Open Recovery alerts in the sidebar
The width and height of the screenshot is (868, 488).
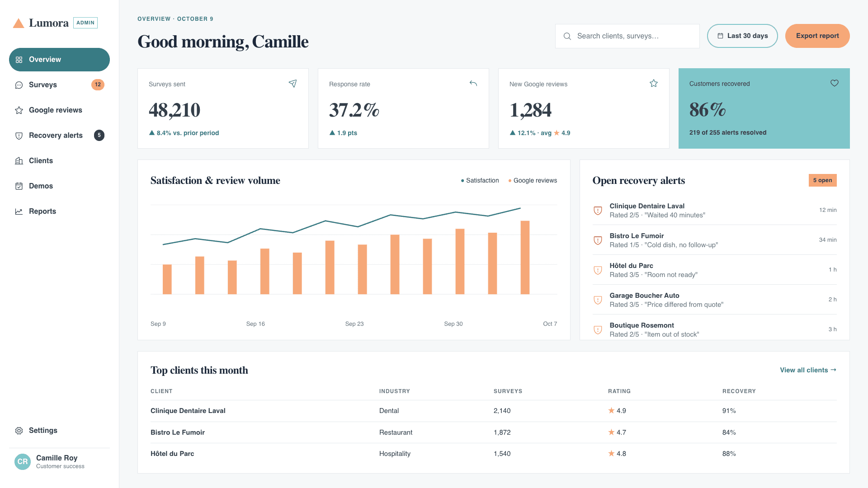click(x=59, y=136)
